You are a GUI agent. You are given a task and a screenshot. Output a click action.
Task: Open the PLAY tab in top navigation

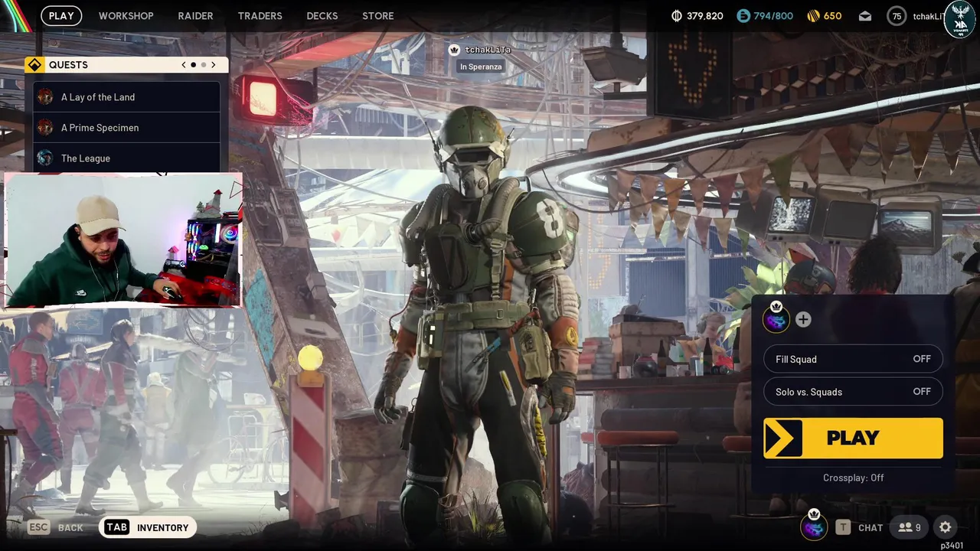pos(61,15)
